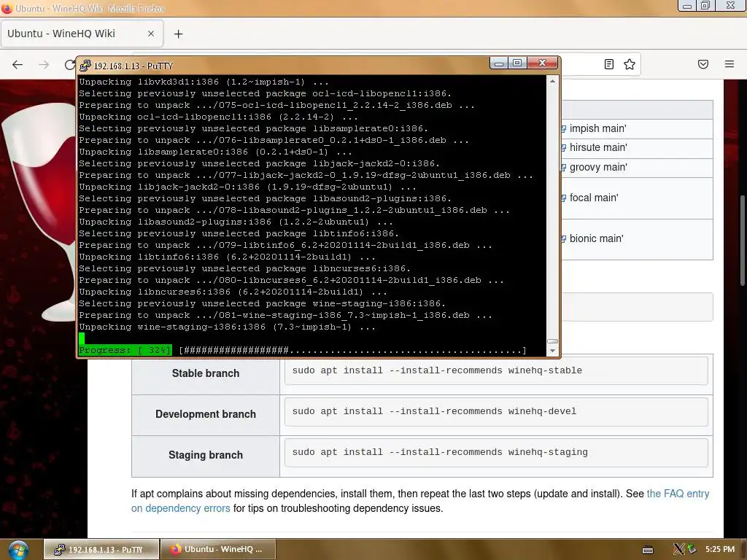Click the X server tray icon
747x560 pixels.
coord(678,549)
